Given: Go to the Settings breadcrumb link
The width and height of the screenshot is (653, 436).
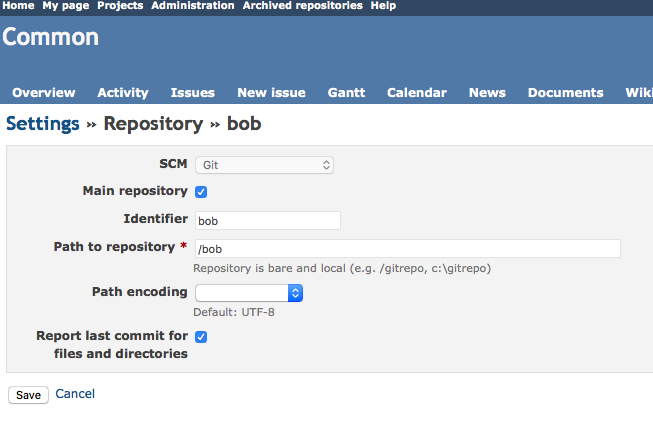Looking at the screenshot, I should coord(42,124).
